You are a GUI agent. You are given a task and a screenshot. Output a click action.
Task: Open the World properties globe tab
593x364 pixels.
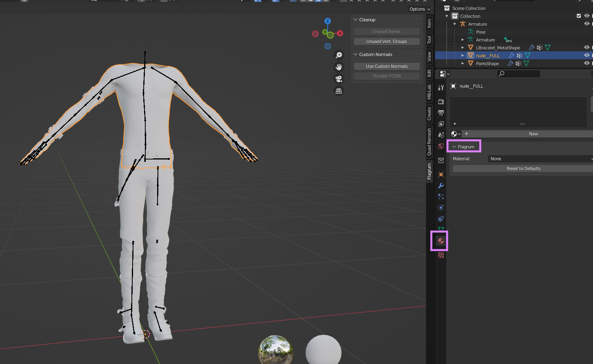[x=441, y=146]
